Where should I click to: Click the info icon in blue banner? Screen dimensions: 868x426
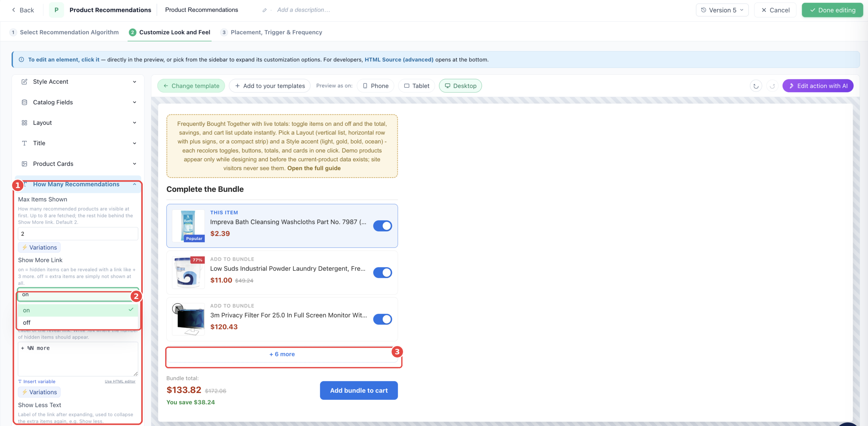tap(21, 60)
